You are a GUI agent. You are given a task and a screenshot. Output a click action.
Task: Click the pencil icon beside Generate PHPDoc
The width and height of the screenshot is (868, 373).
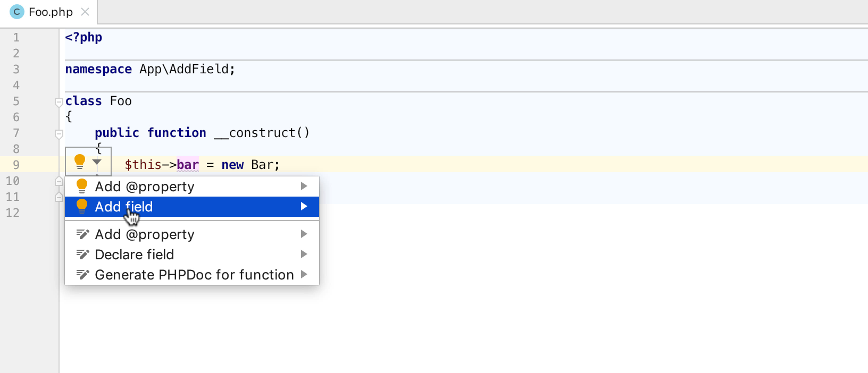(82, 274)
